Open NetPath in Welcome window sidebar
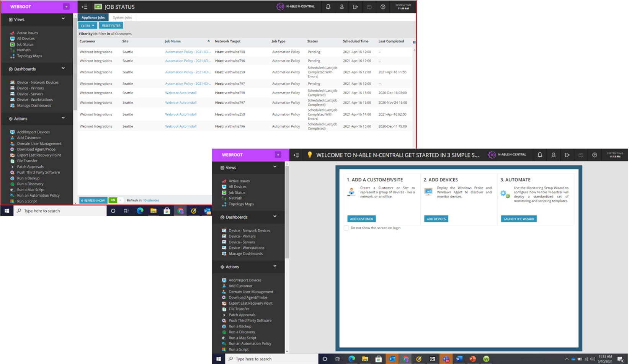Screen dimensions: 629x364 (x=235, y=198)
